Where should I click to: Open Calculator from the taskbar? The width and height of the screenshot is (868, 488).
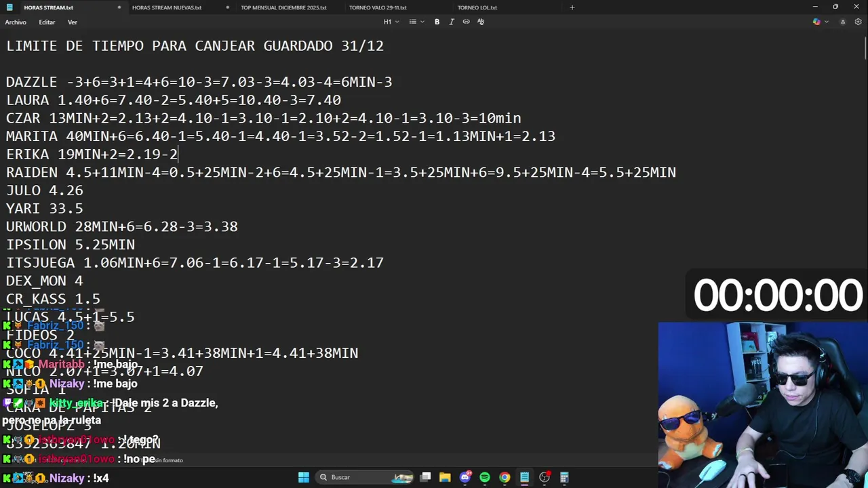pos(564,477)
